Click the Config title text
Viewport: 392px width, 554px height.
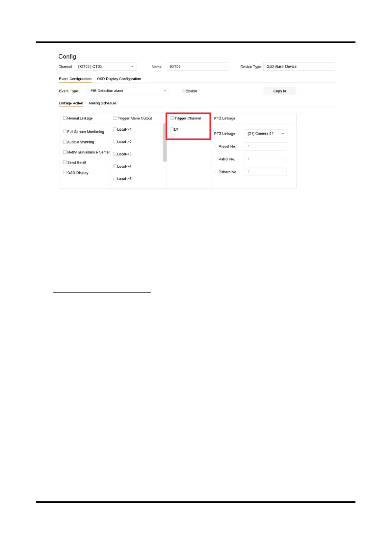click(x=67, y=57)
